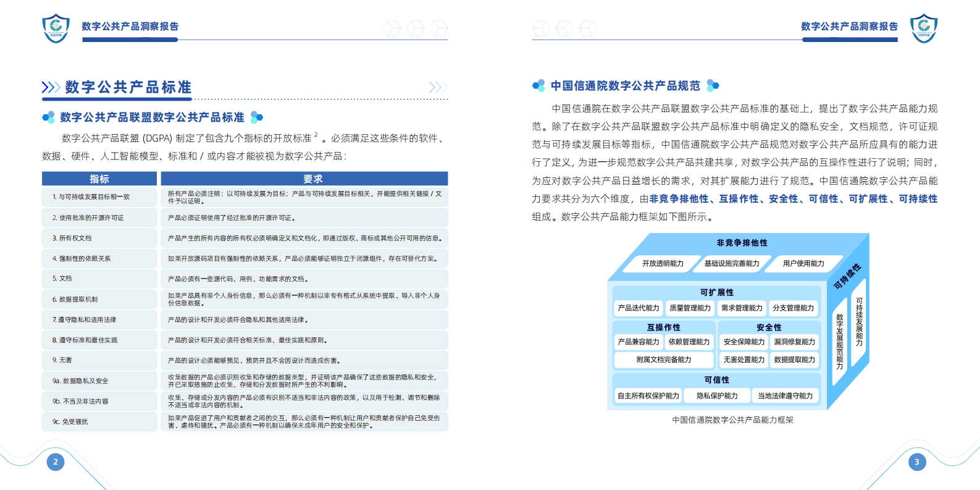The height and width of the screenshot is (490, 980).
Task: Click the vertical 数字发展规范能力 diagram cell
Action: (x=840, y=342)
